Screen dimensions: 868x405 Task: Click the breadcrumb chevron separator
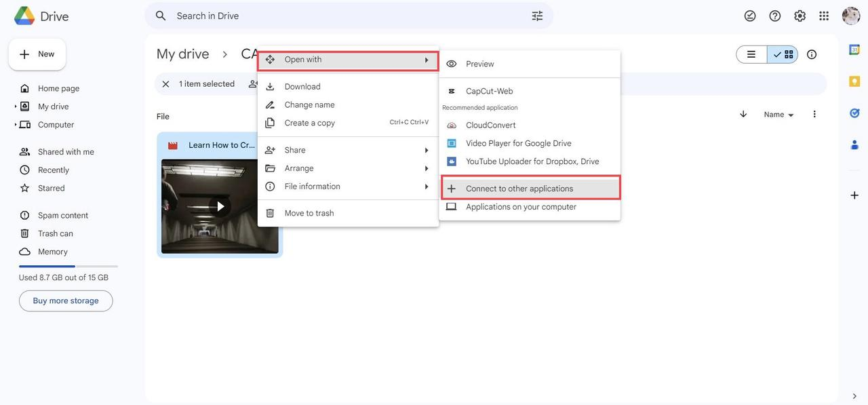[x=225, y=54]
